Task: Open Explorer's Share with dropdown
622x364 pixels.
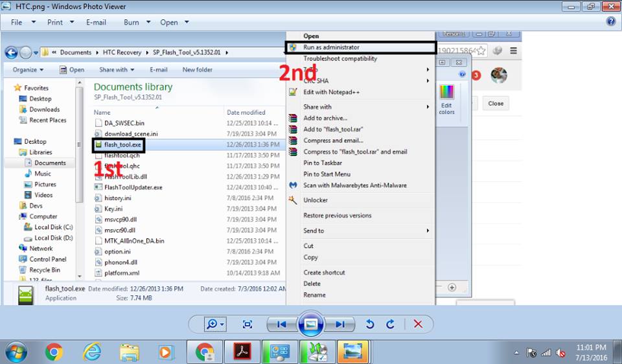Action: (117, 70)
